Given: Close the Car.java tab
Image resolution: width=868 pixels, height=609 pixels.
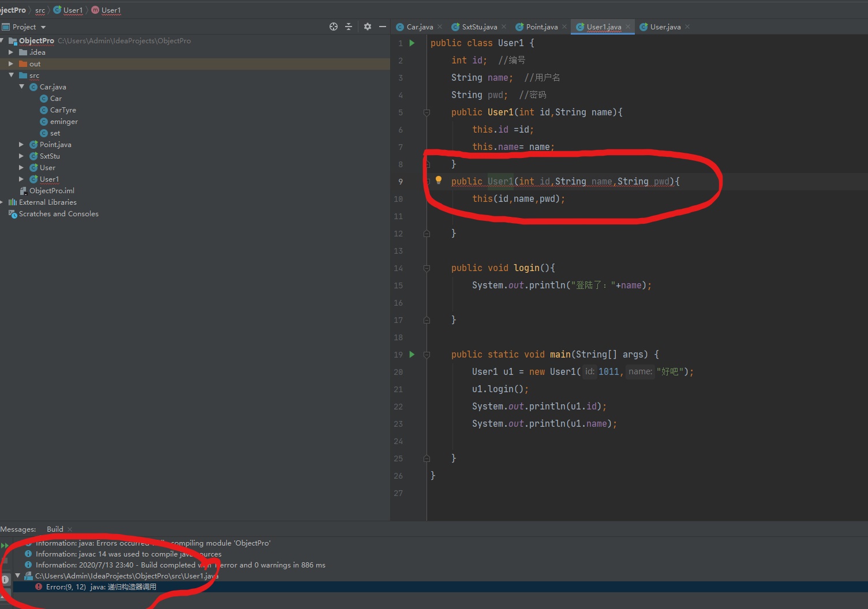Looking at the screenshot, I should point(440,27).
